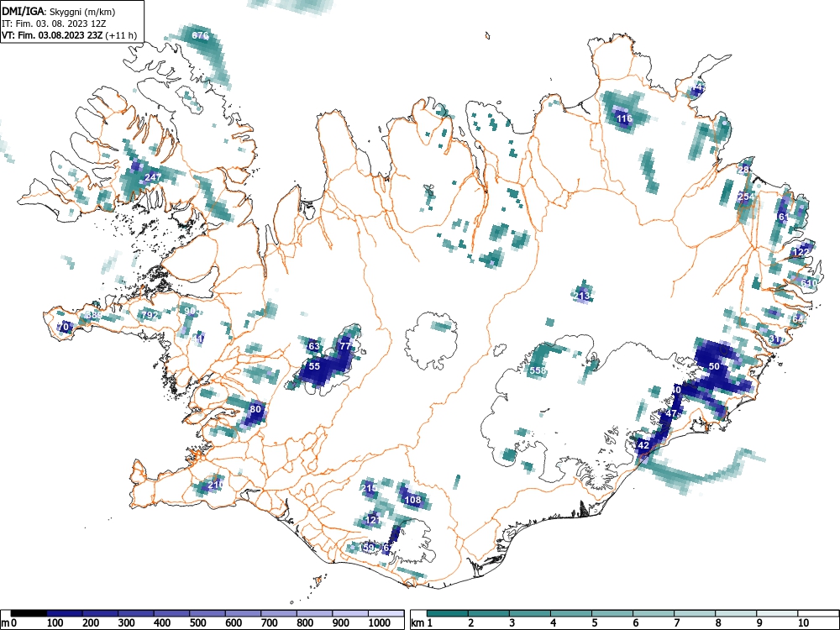The width and height of the screenshot is (840, 630).
Task: Click the 108 value in the south
Action: [413, 500]
